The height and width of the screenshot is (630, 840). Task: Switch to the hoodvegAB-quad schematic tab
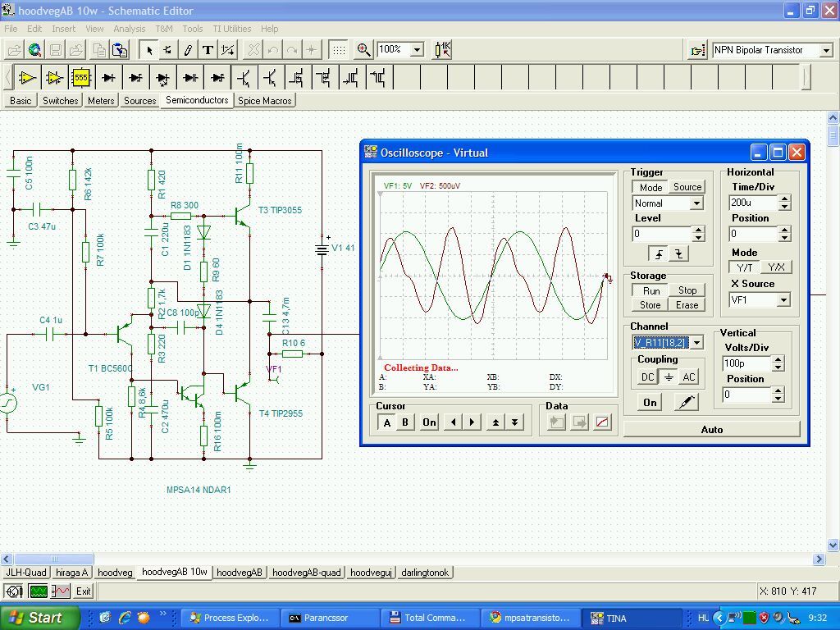point(306,573)
